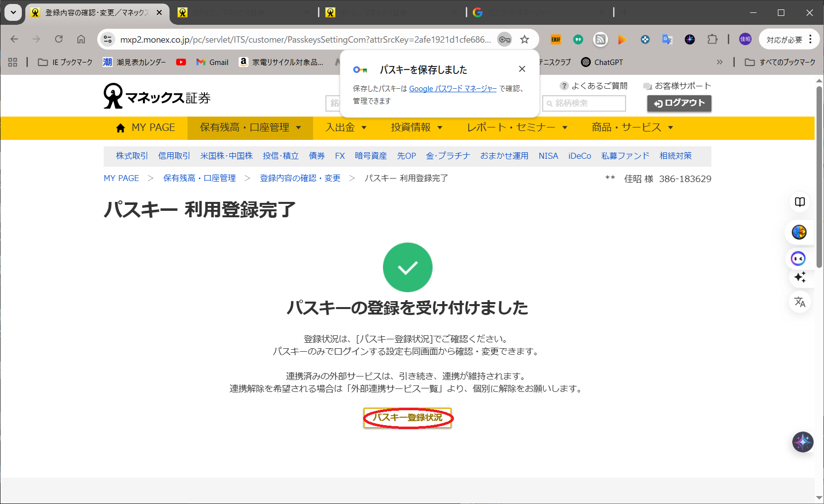
Task: Click the RSS feed extension icon
Action: [600, 40]
